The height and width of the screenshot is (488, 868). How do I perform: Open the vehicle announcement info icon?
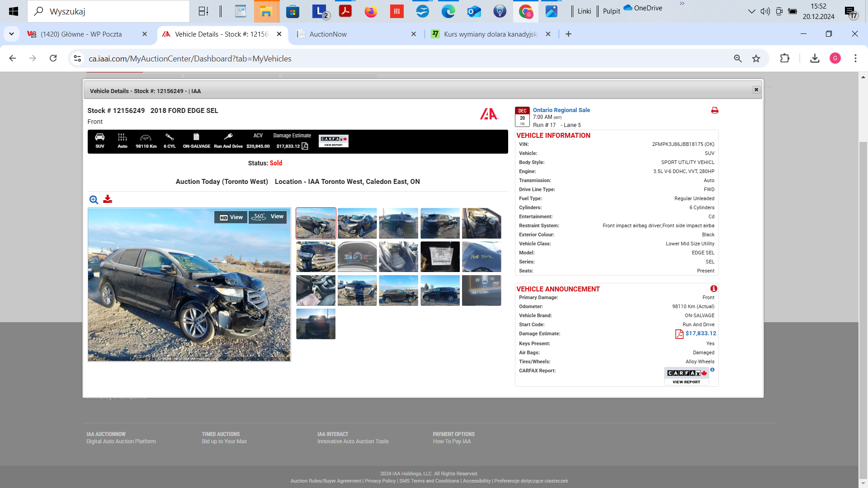point(713,288)
